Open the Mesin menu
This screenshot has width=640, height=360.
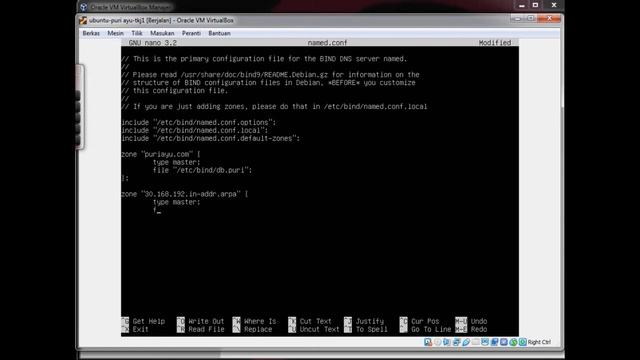(x=116, y=33)
